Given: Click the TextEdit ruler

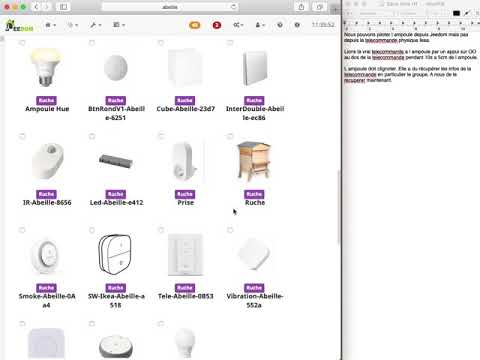Looking at the screenshot, I should (x=411, y=25).
